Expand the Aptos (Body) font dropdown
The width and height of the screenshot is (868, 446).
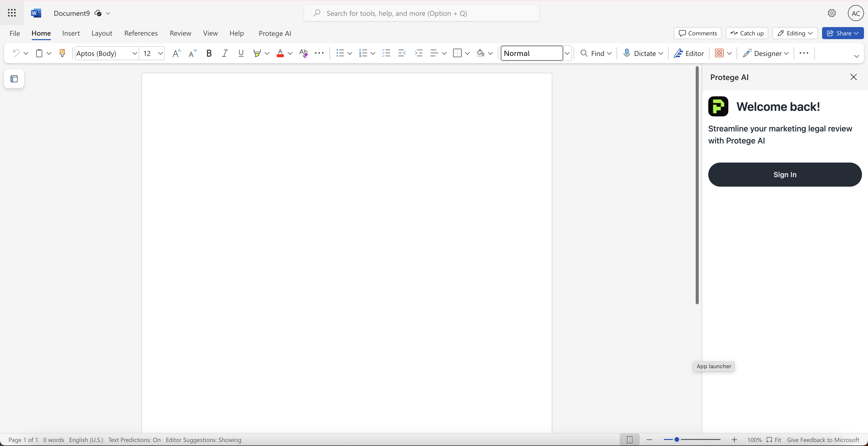(x=134, y=53)
